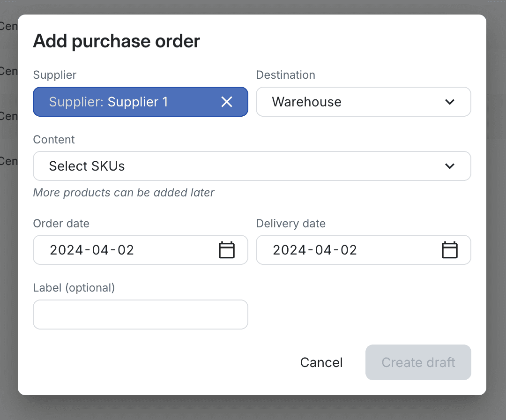Screen dimensions: 506x420
Task: Select the Supplier: Supplier 1 chip text
Action: coord(108,102)
